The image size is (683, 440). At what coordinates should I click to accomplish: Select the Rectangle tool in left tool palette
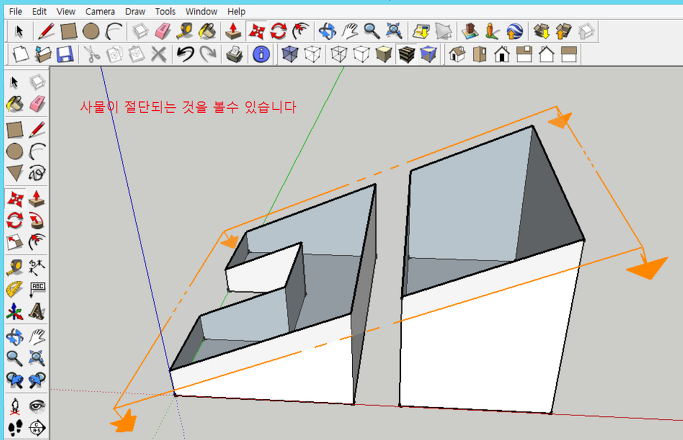tap(14, 130)
